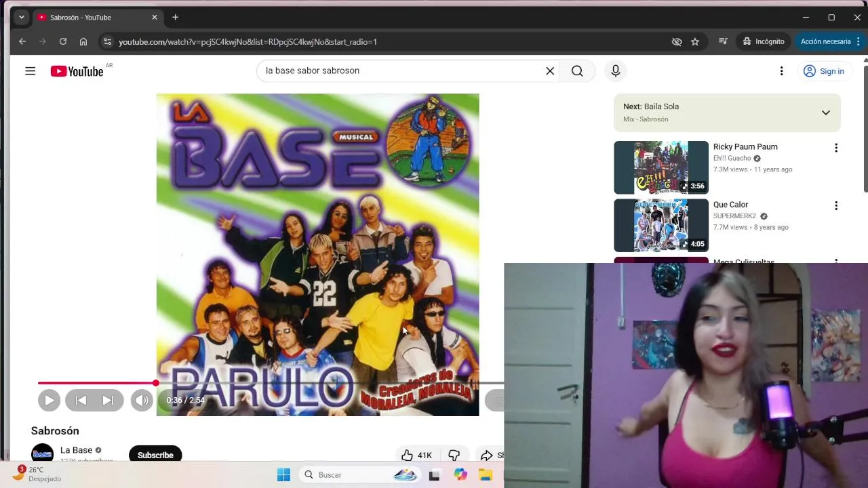Open a new browser tab
This screenshot has height=488, width=868.
click(175, 17)
